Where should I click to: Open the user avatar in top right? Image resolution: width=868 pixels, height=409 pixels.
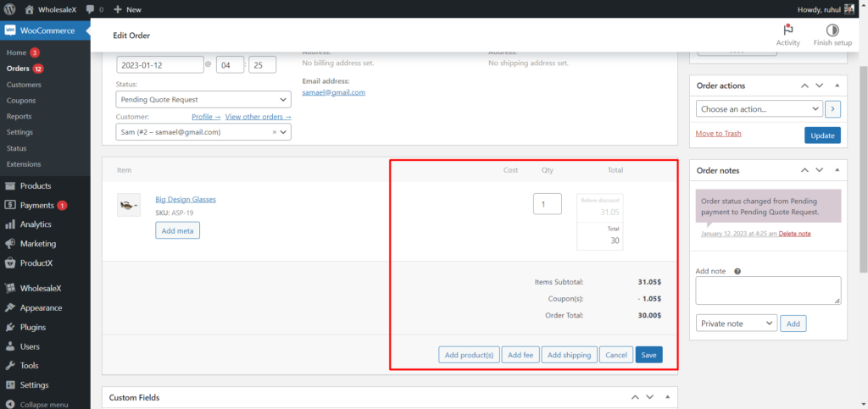[x=850, y=9]
